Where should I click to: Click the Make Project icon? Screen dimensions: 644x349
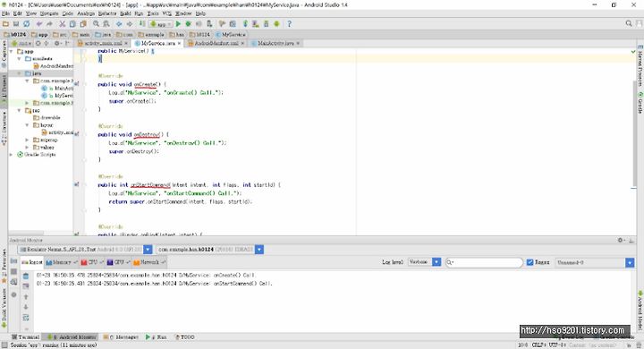(x=141, y=24)
